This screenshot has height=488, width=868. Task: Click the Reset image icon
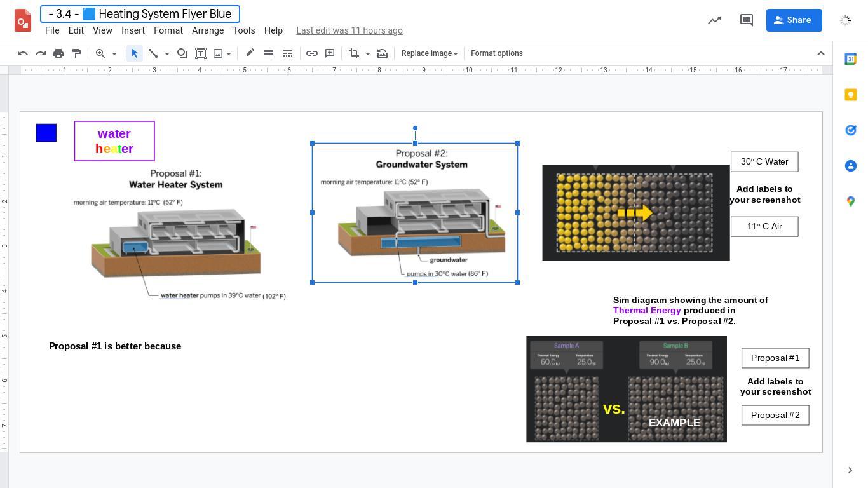click(383, 53)
